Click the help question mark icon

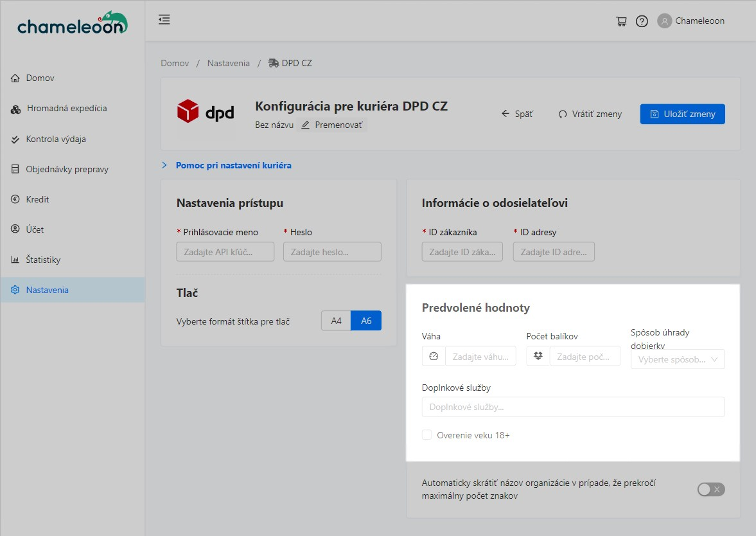point(642,21)
